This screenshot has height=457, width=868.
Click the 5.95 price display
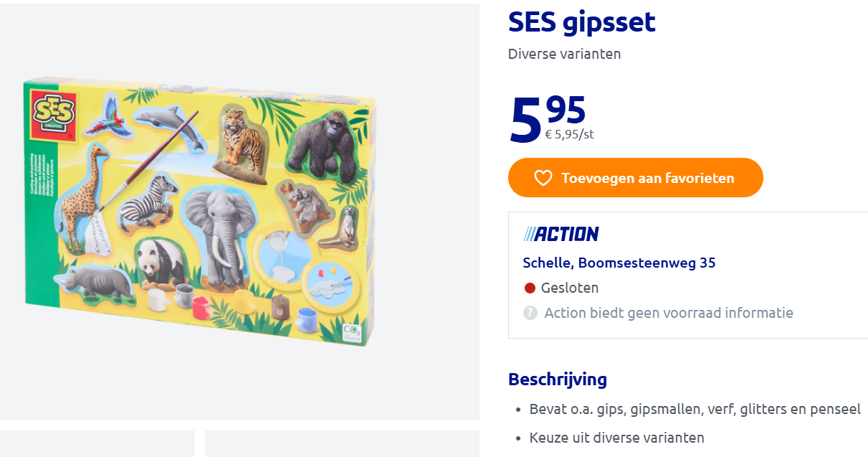(545, 113)
